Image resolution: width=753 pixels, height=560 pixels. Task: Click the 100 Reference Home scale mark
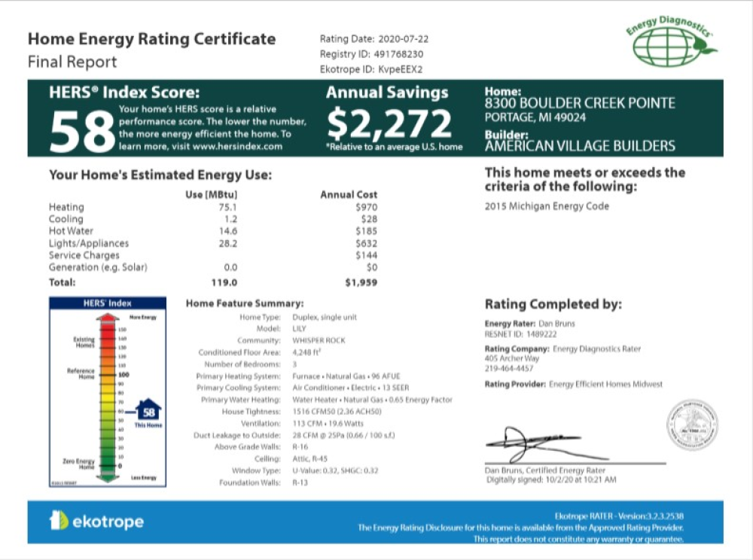(123, 374)
